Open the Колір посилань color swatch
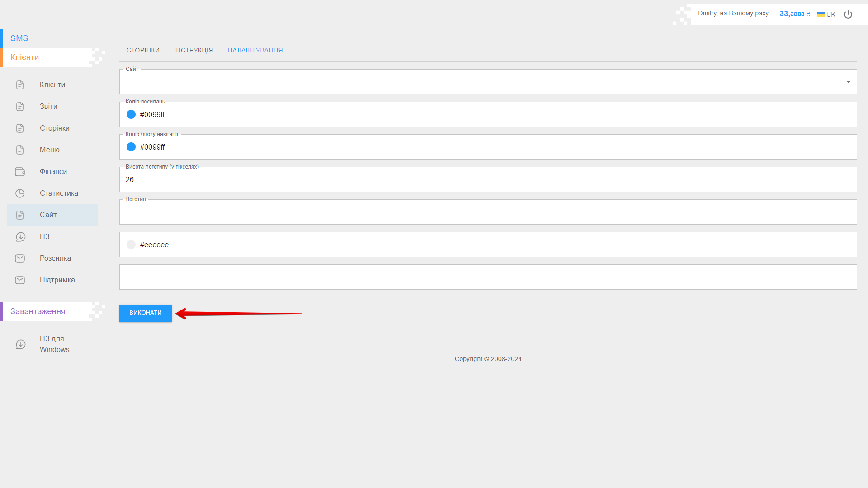Image resolution: width=868 pixels, height=488 pixels. tap(131, 114)
